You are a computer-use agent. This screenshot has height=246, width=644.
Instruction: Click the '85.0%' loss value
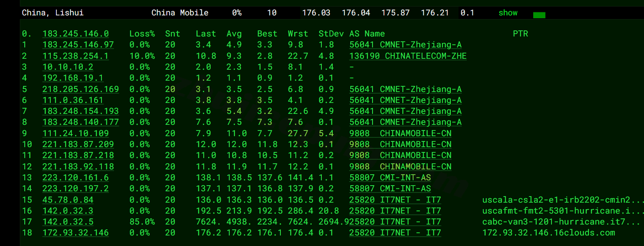[142, 222]
